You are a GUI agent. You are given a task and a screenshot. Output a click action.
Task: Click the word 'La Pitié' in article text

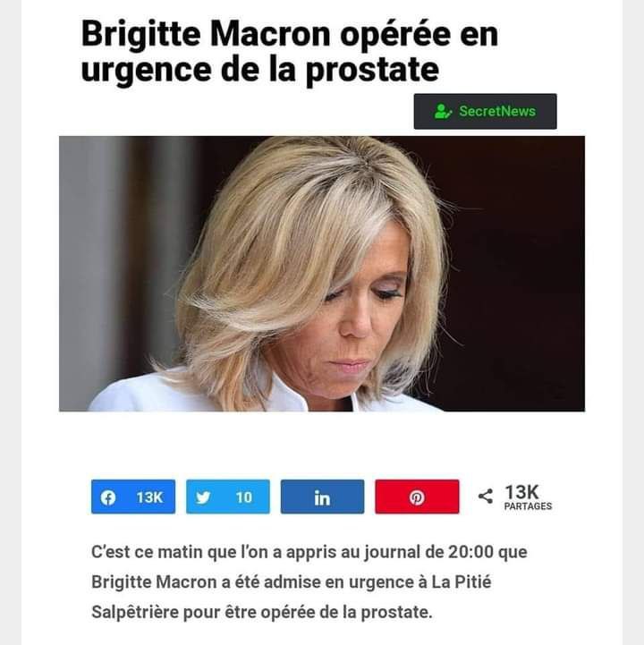click(462, 582)
